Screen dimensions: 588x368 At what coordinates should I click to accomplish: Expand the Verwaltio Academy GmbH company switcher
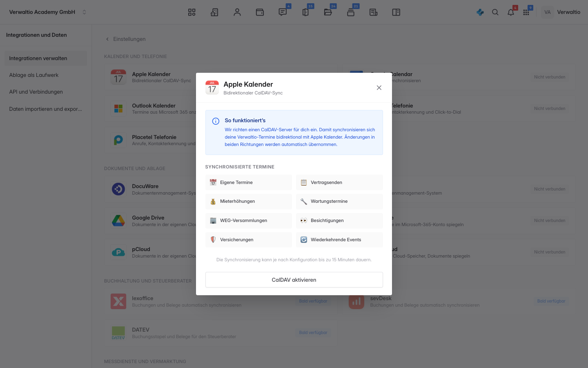pyautogui.click(x=48, y=12)
